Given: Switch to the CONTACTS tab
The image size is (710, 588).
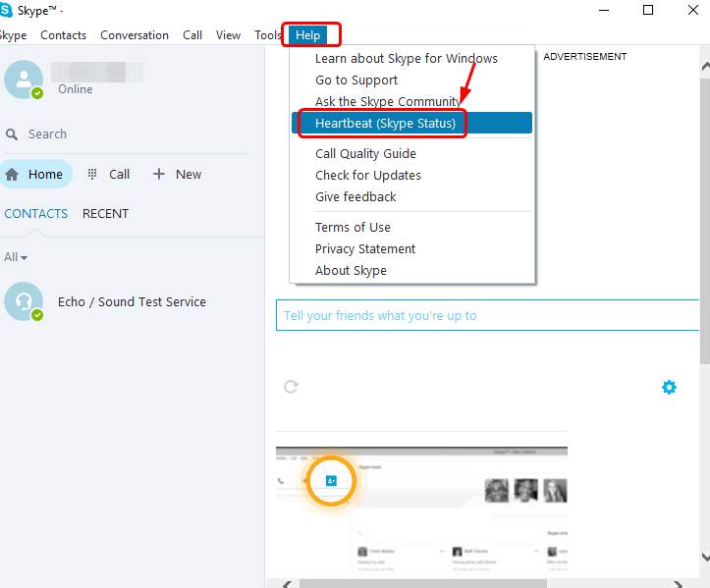Looking at the screenshot, I should [35, 214].
